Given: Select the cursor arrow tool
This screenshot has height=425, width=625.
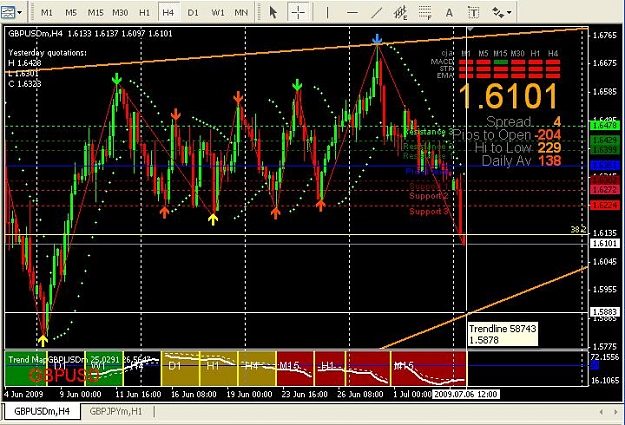Looking at the screenshot, I should pos(273,13).
